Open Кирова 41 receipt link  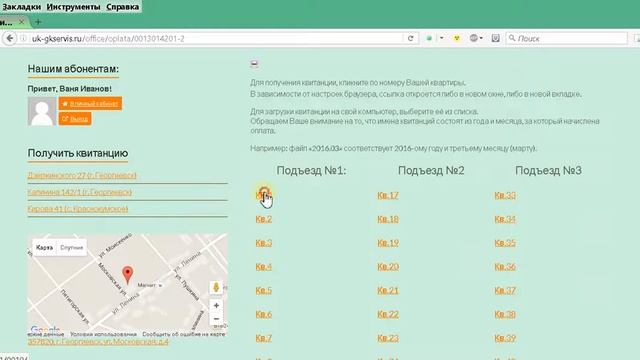click(78, 209)
